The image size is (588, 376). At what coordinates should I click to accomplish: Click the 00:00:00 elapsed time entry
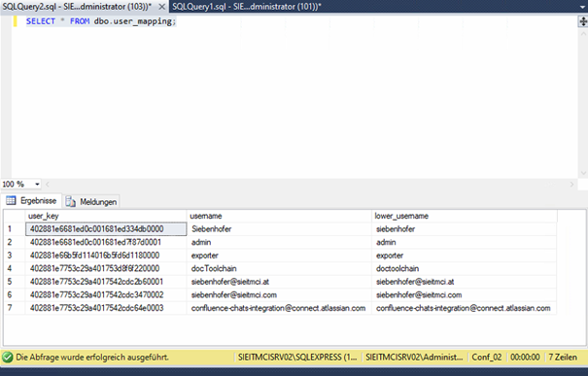[x=525, y=358]
